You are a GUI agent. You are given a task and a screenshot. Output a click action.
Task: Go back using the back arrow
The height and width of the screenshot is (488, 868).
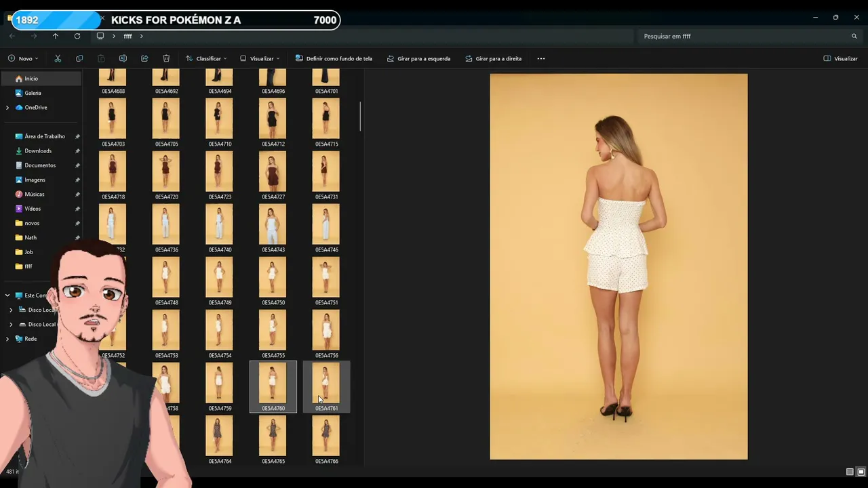[x=12, y=36]
